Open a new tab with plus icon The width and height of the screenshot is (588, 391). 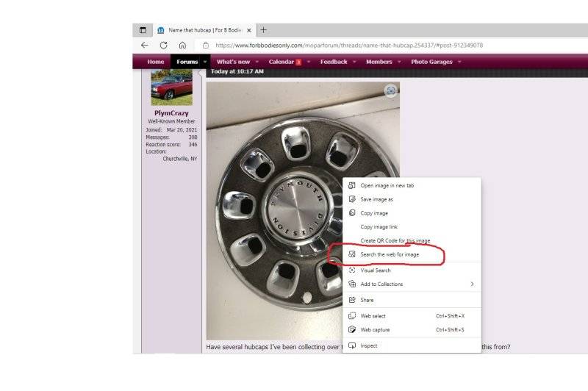pyautogui.click(x=263, y=30)
